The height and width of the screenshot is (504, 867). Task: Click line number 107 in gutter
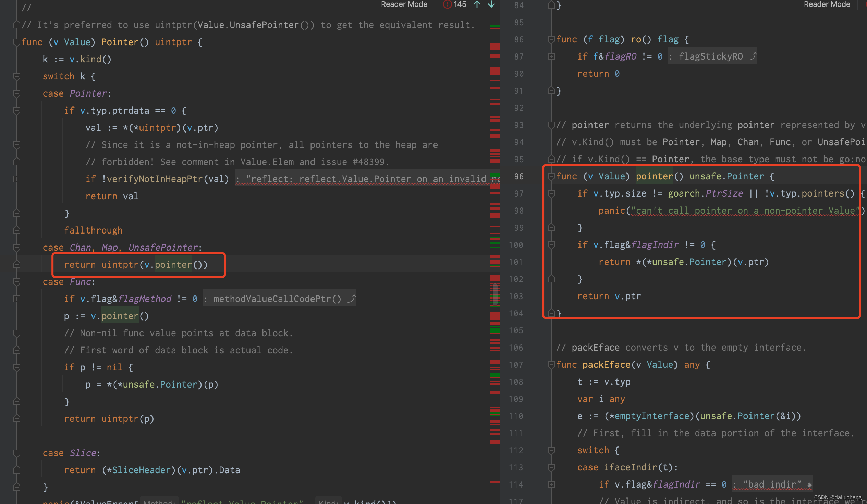516,365
